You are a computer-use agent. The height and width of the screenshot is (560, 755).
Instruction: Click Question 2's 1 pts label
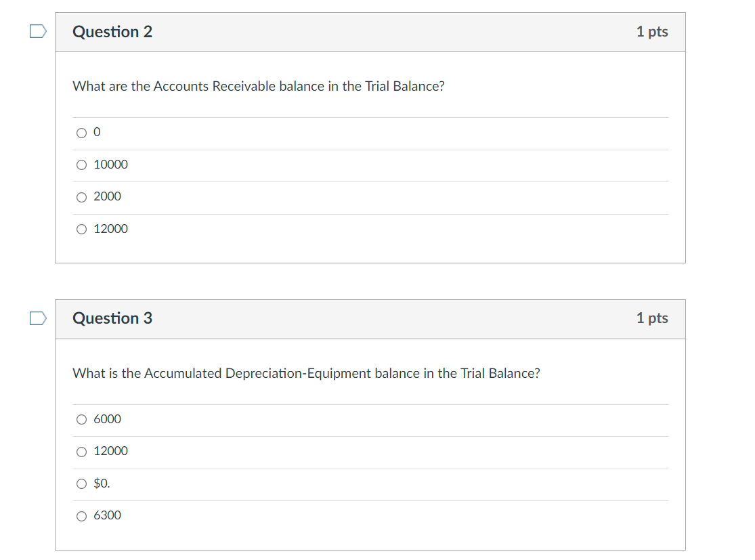[651, 32]
